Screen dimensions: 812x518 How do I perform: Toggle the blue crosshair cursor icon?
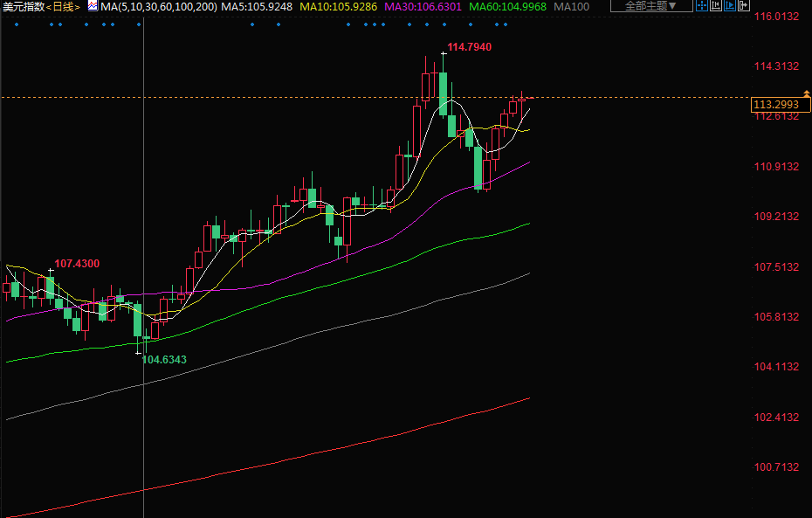[702, 6]
